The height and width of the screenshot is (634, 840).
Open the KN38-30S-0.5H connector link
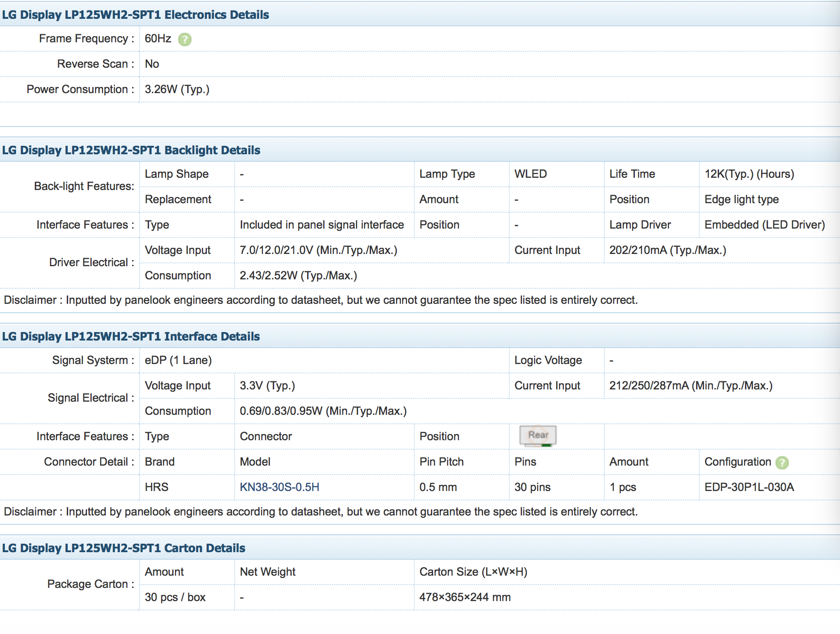279,487
